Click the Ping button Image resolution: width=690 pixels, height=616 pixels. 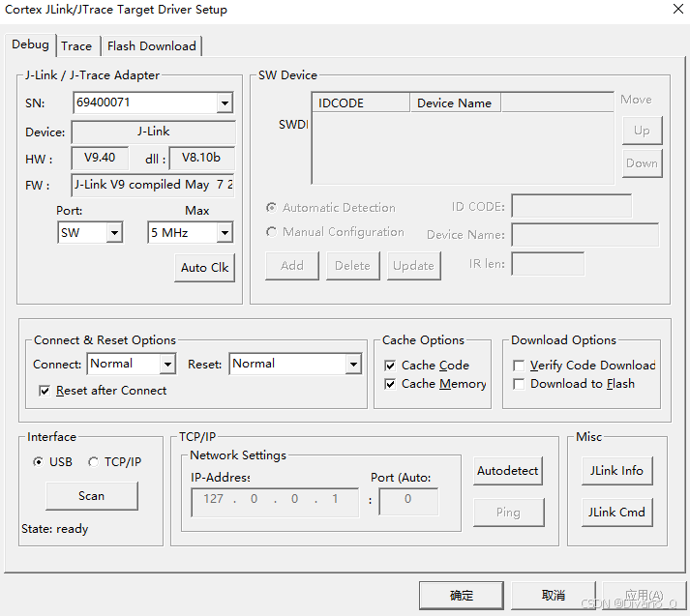pos(508,513)
